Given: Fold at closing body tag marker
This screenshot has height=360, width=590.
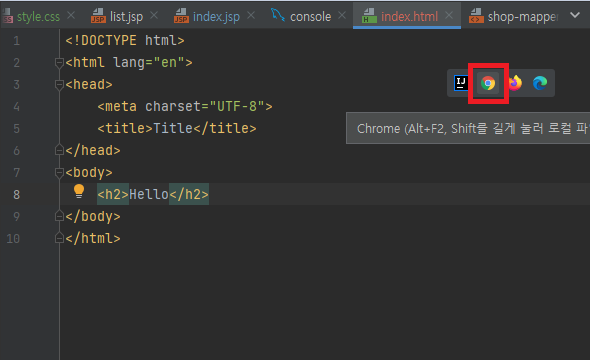Looking at the screenshot, I should (x=59, y=216).
